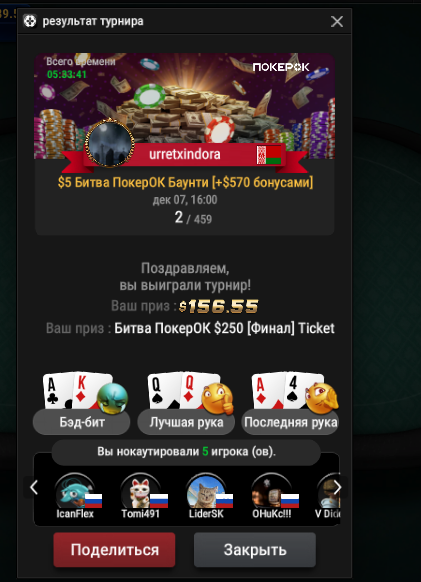The image size is (421, 582).
Task: Click the urretxindora player avatar
Action: [110, 143]
